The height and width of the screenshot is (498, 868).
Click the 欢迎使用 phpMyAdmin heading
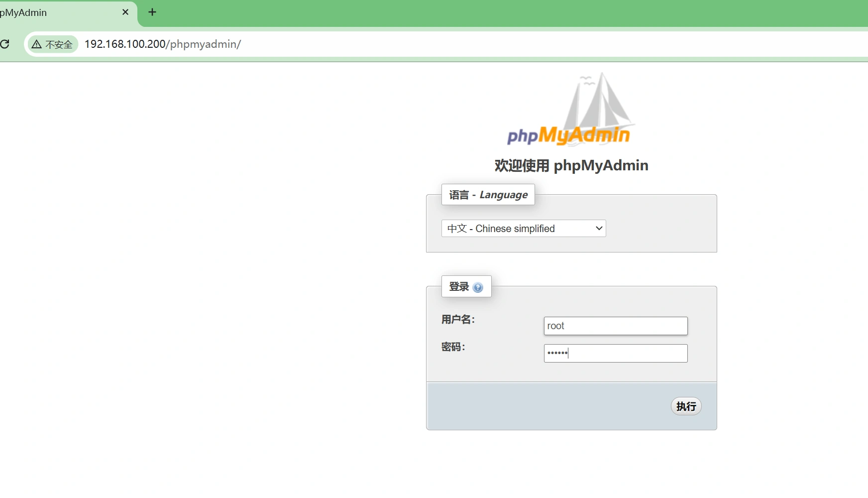click(x=571, y=165)
